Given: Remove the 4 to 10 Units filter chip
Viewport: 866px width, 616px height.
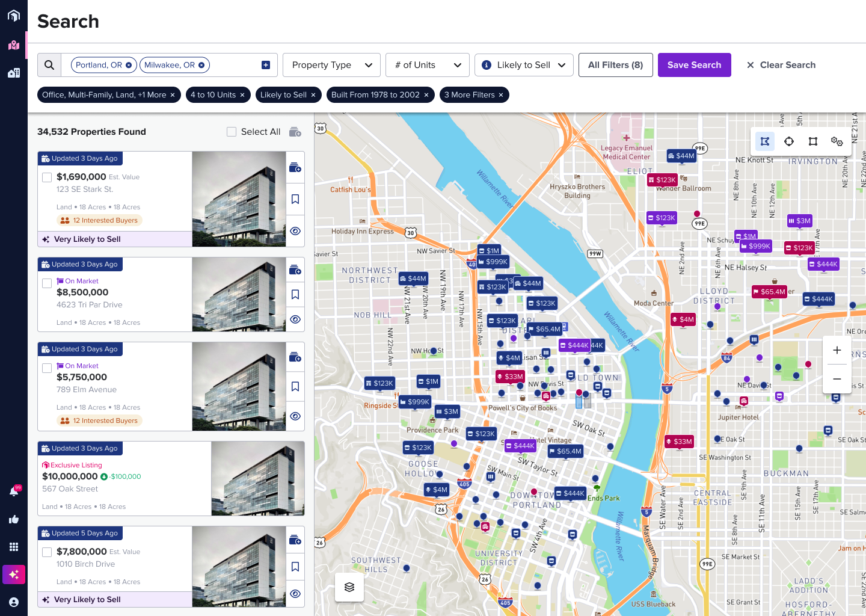Looking at the screenshot, I should pos(242,95).
